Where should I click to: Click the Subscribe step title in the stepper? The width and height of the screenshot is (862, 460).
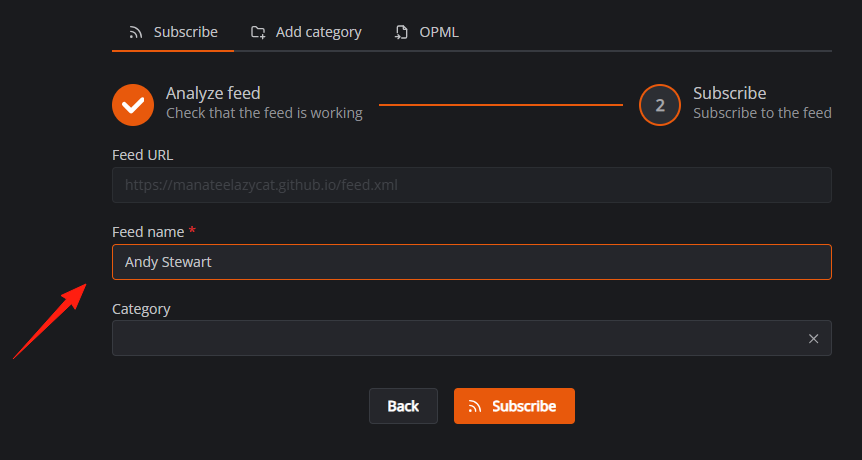[x=730, y=93]
